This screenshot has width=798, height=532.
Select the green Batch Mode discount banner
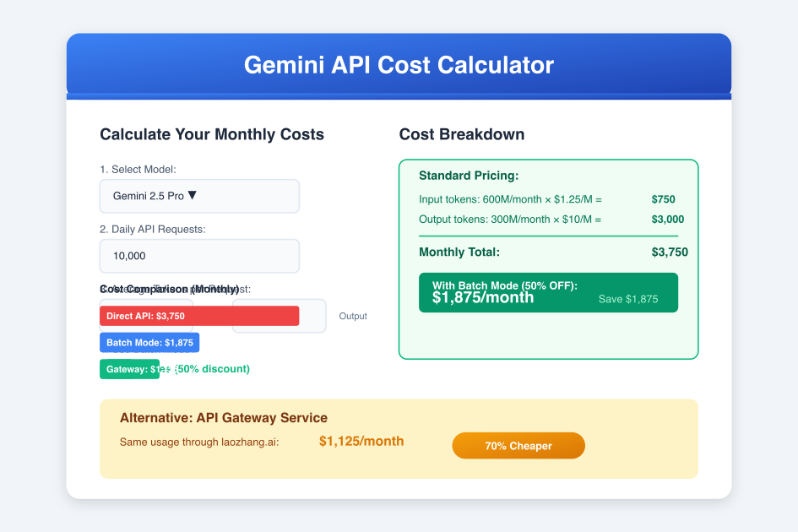(x=548, y=291)
